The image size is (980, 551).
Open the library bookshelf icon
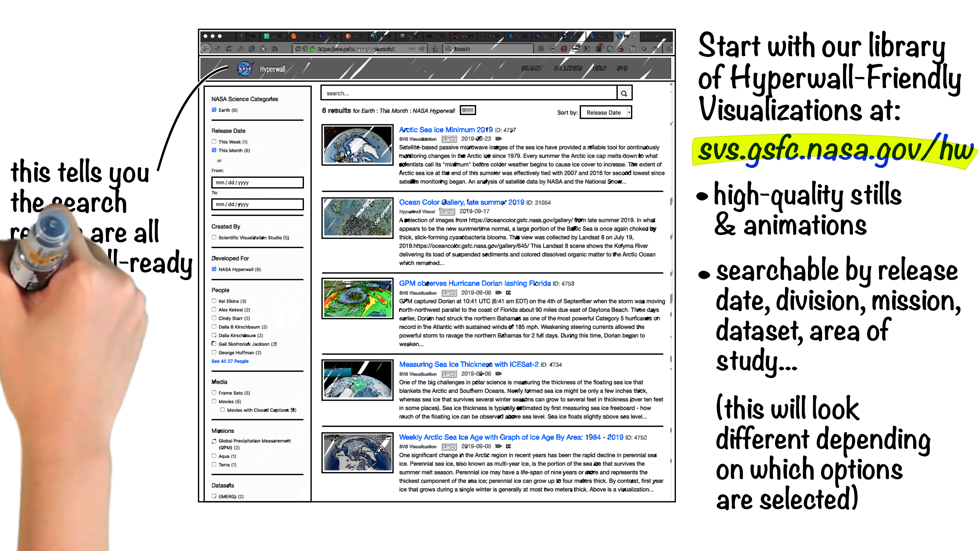[275, 49]
